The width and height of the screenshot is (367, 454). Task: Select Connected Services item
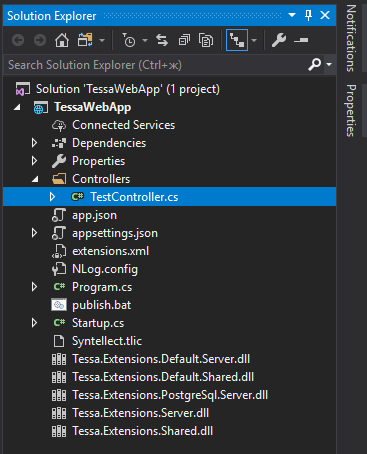pos(123,125)
